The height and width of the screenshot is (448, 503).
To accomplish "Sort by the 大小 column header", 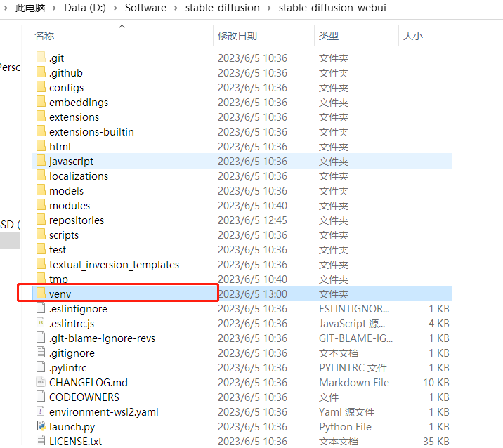I will tap(413, 36).
